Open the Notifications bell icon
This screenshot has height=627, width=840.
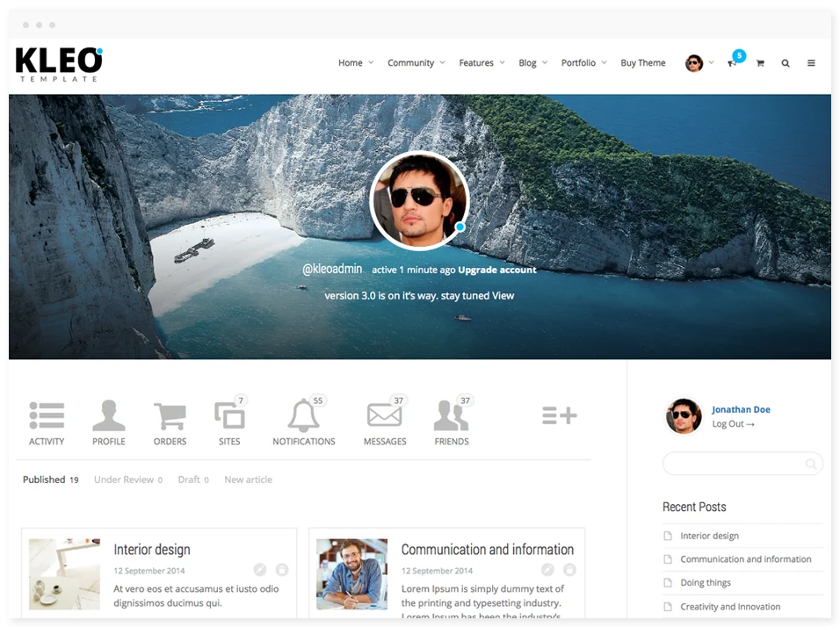pos(303,415)
